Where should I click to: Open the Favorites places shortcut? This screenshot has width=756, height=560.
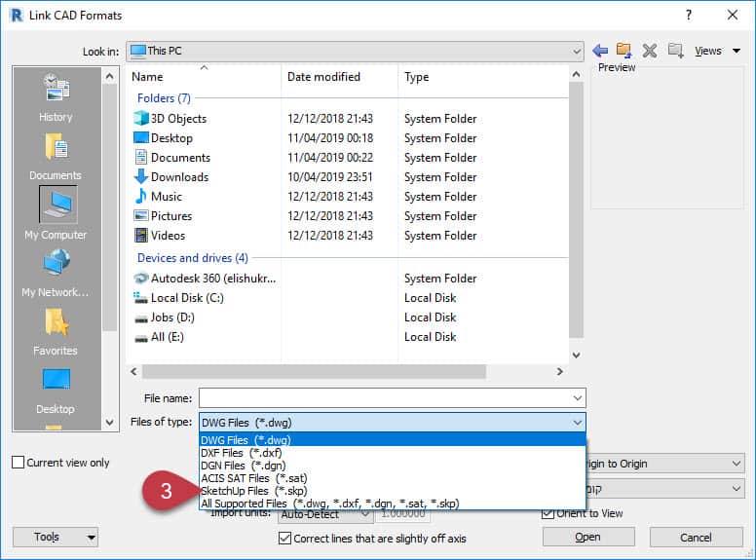click(56, 331)
